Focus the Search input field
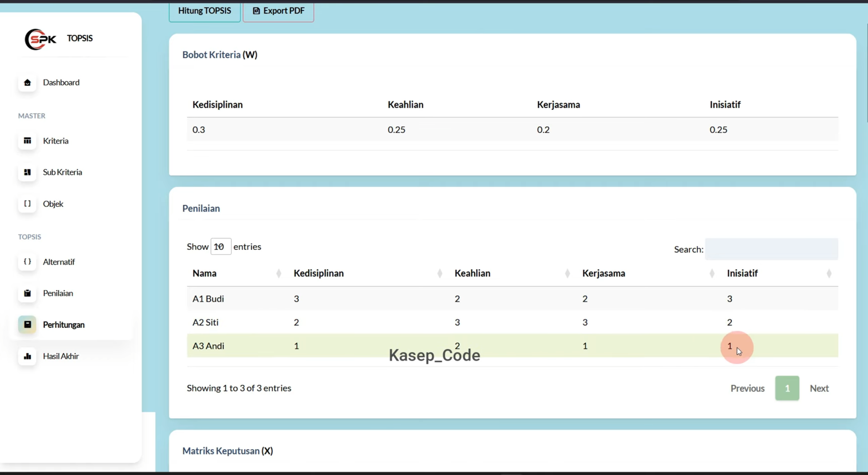The width and height of the screenshot is (868, 475). pyautogui.click(x=772, y=249)
